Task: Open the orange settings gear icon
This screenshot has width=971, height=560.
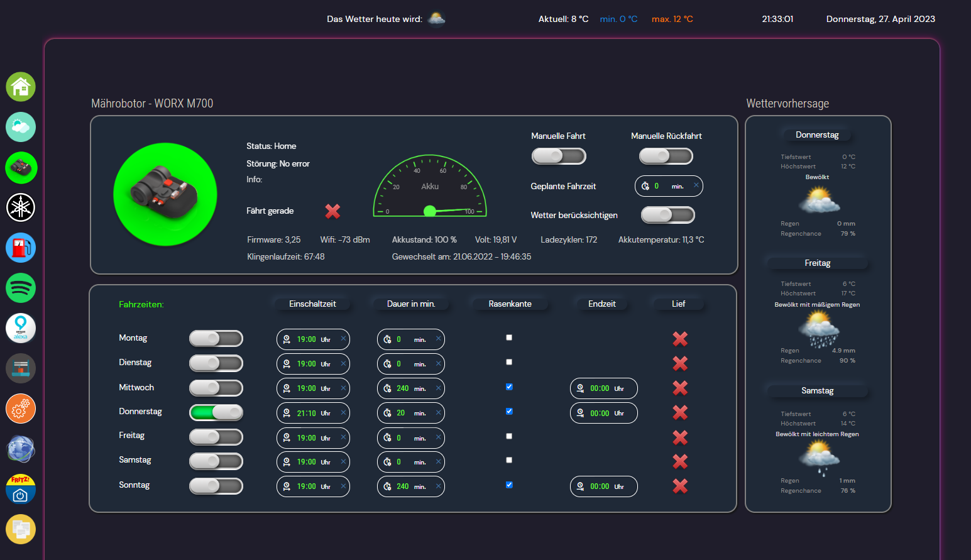Action: pyautogui.click(x=21, y=409)
